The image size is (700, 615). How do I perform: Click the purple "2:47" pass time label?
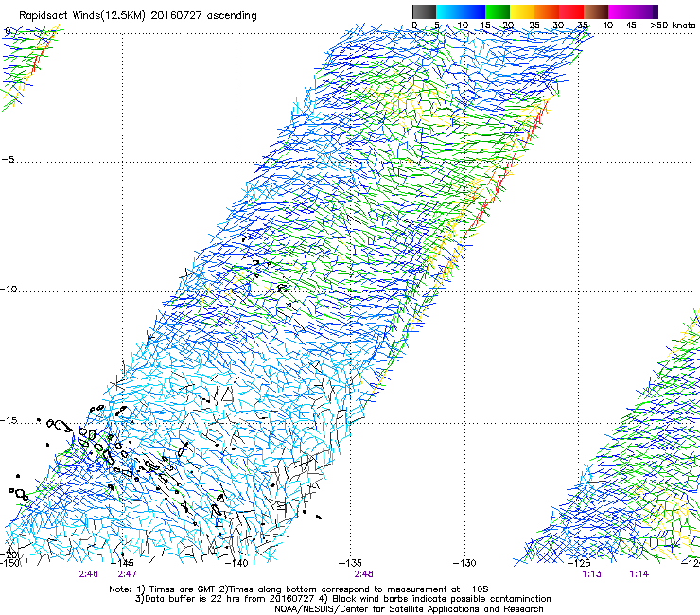(x=128, y=574)
